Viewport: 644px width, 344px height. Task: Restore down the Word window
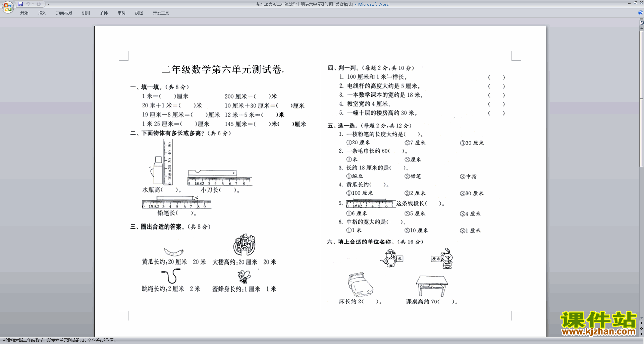tap(635, 3)
